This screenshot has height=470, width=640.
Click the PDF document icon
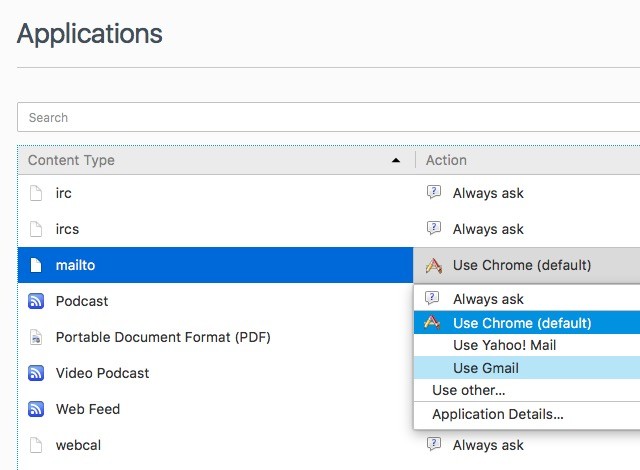coord(36,337)
